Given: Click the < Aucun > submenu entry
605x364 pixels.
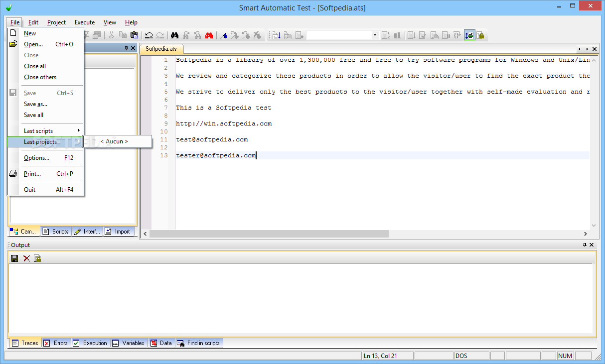Looking at the screenshot, I should point(117,141).
